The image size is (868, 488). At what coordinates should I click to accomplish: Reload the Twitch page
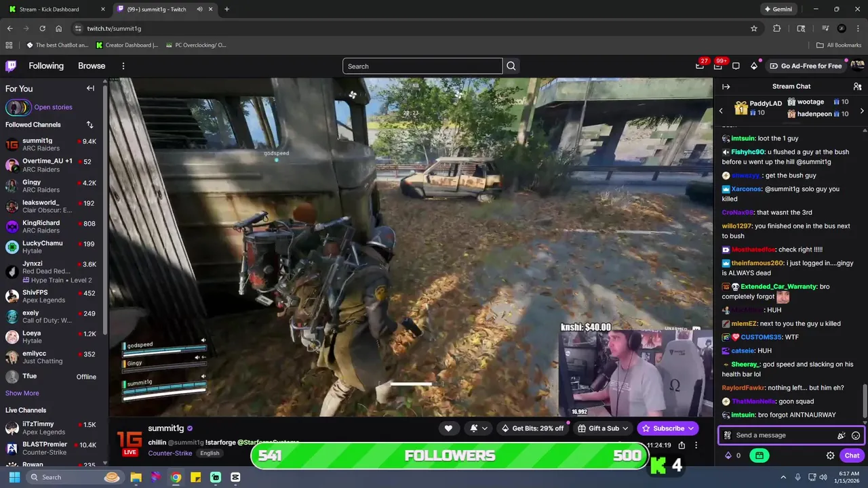(x=42, y=28)
